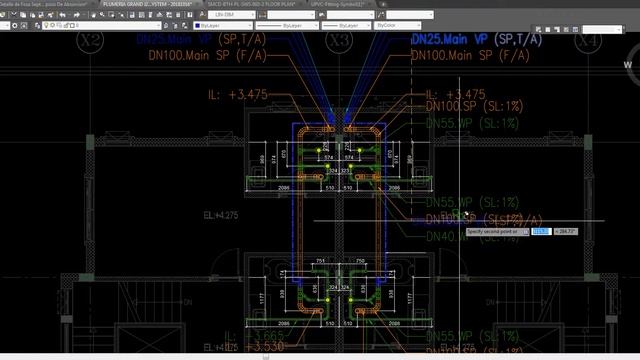Screen dimensions: 640x360
Task: Select the EL:+4.275 elevation text
Action: tap(221, 215)
